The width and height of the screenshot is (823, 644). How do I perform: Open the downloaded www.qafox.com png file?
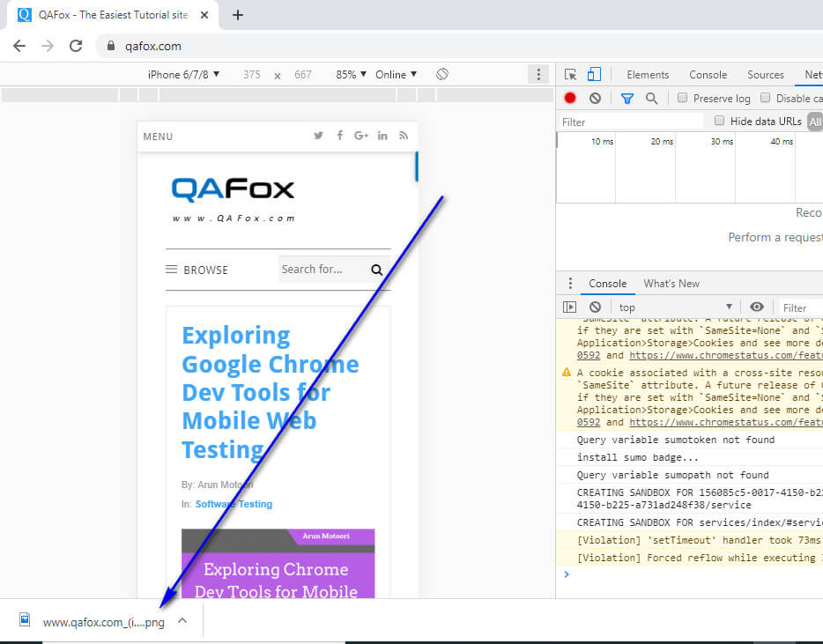pos(103,622)
